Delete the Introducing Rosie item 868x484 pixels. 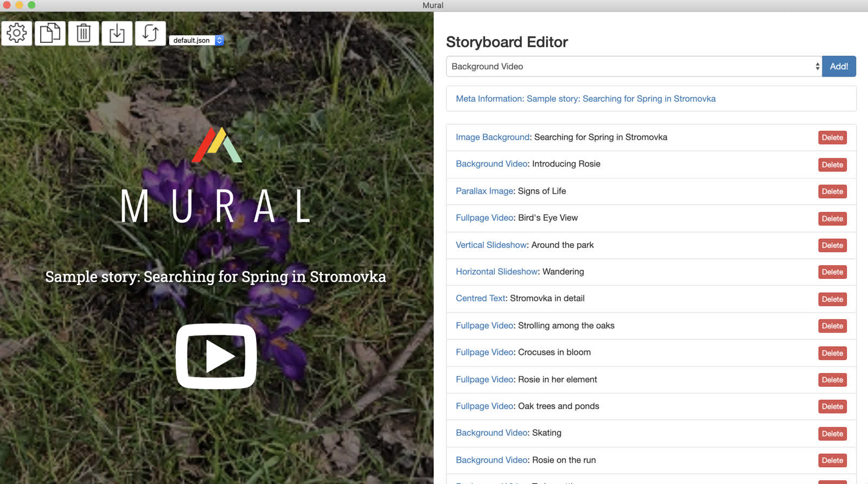(832, 164)
